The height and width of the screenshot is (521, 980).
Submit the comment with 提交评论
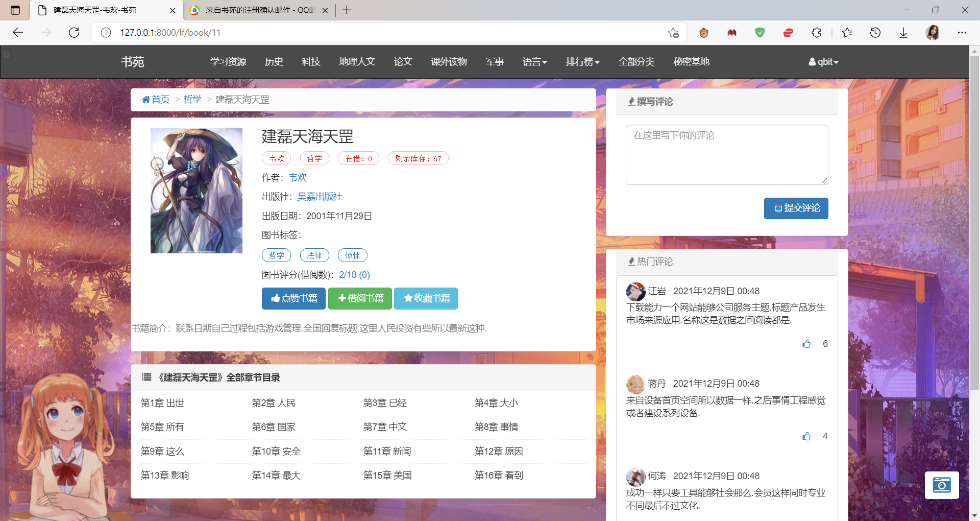(x=796, y=208)
